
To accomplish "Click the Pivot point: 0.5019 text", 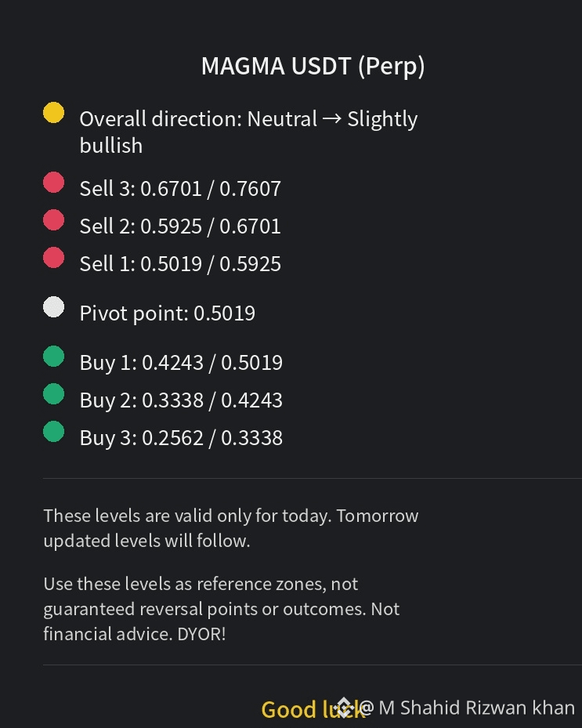I will [x=168, y=313].
